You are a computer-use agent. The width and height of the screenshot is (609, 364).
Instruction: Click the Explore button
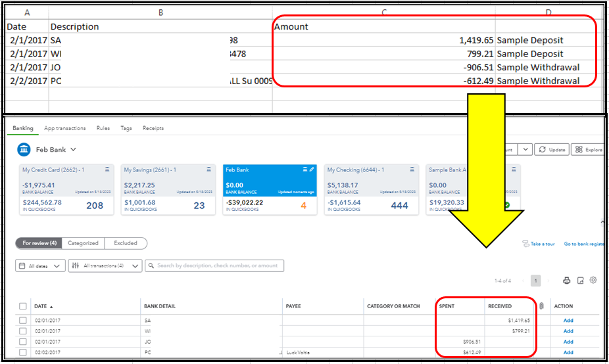pos(589,149)
